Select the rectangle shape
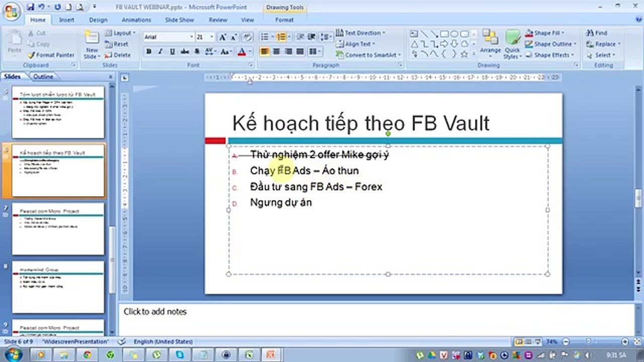This screenshot has height=362, width=644. point(444,34)
